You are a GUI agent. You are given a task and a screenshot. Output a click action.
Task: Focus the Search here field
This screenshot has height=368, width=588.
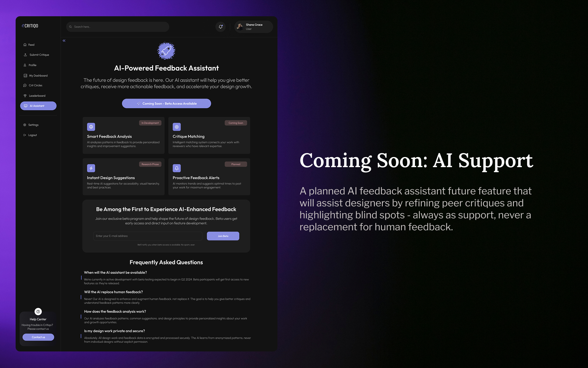point(118,27)
